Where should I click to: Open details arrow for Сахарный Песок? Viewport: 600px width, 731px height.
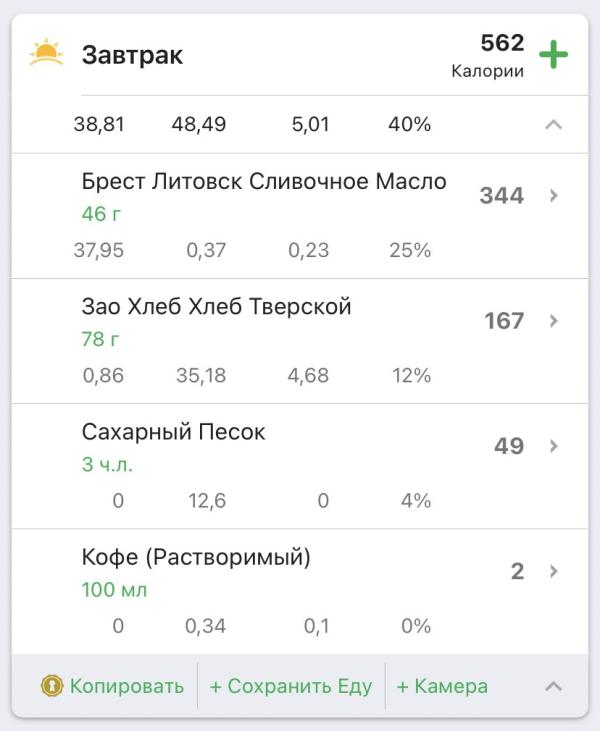click(x=553, y=446)
